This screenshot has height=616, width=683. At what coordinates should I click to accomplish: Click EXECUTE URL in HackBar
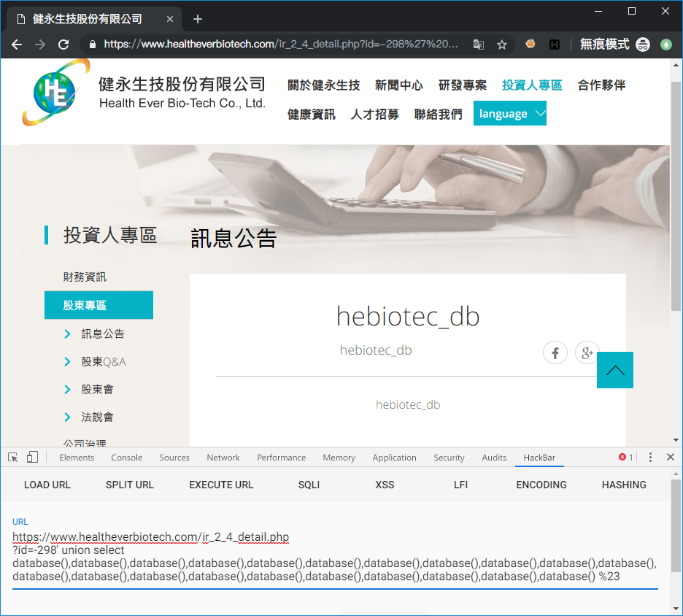click(x=221, y=485)
